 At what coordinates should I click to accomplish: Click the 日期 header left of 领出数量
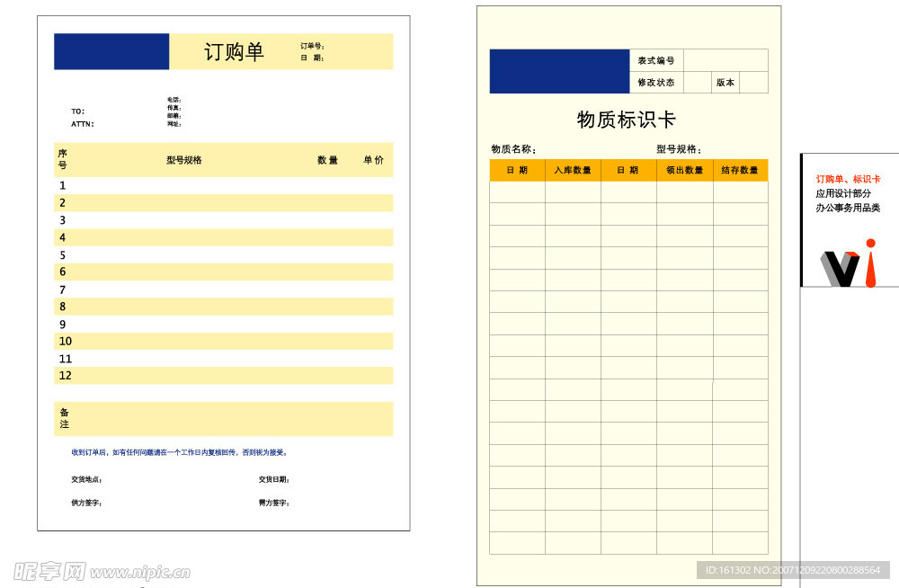click(x=628, y=171)
